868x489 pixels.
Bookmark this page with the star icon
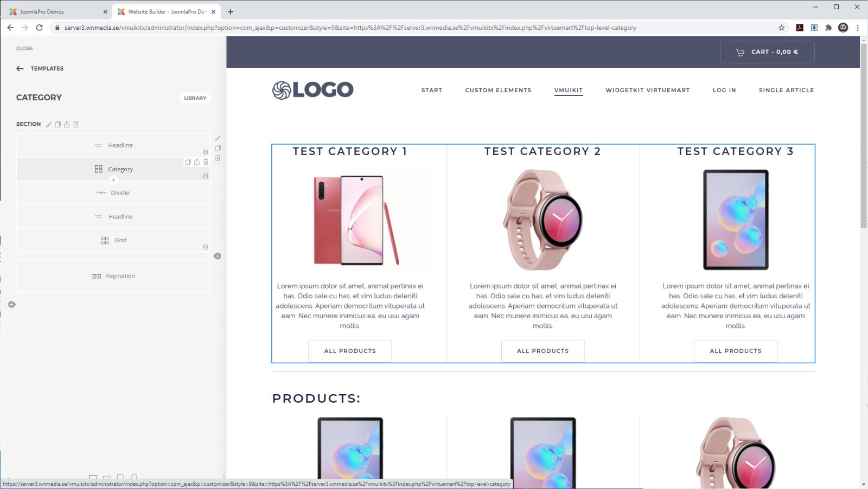[782, 28]
